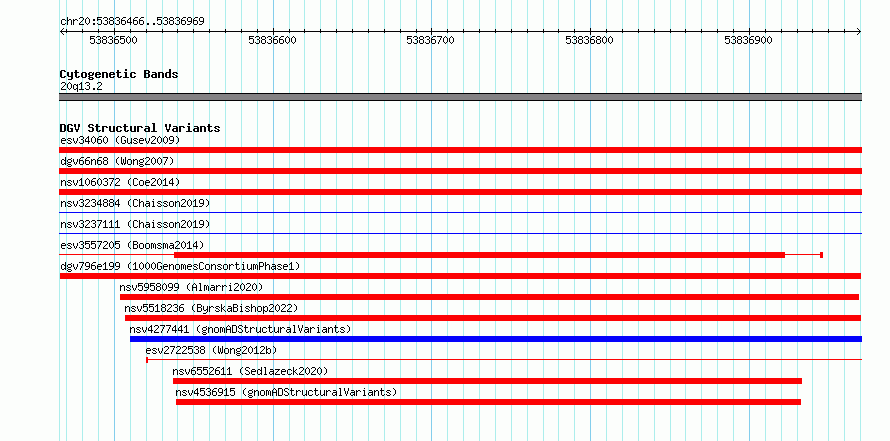Select the nsv5958099 red variant bar
890x441 pixels.
[489, 297]
